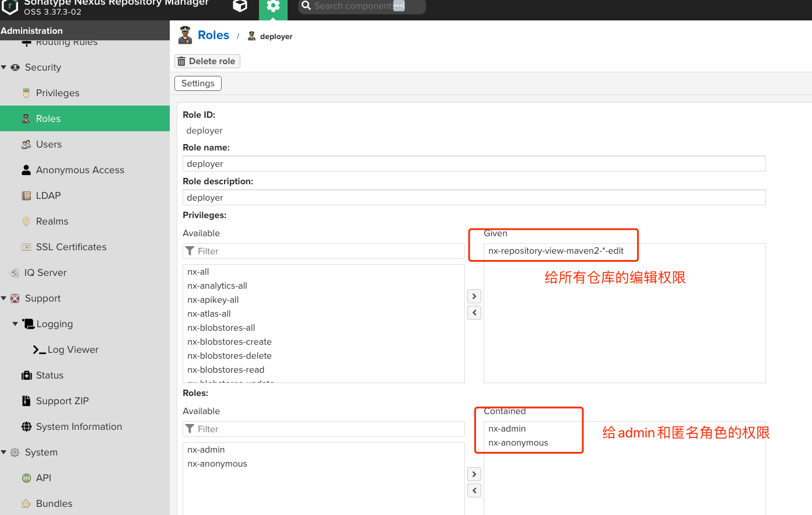
Task: Click the Realms shield icon
Action: [26, 222]
